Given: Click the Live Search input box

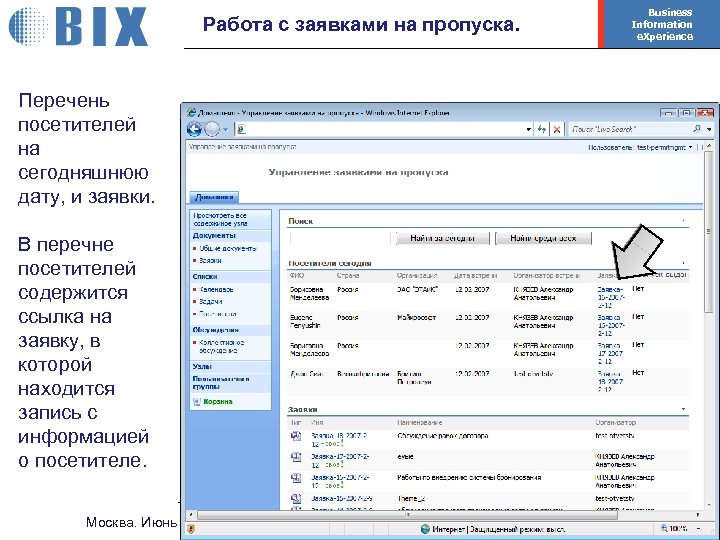Looking at the screenshot, I should (x=629, y=129).
